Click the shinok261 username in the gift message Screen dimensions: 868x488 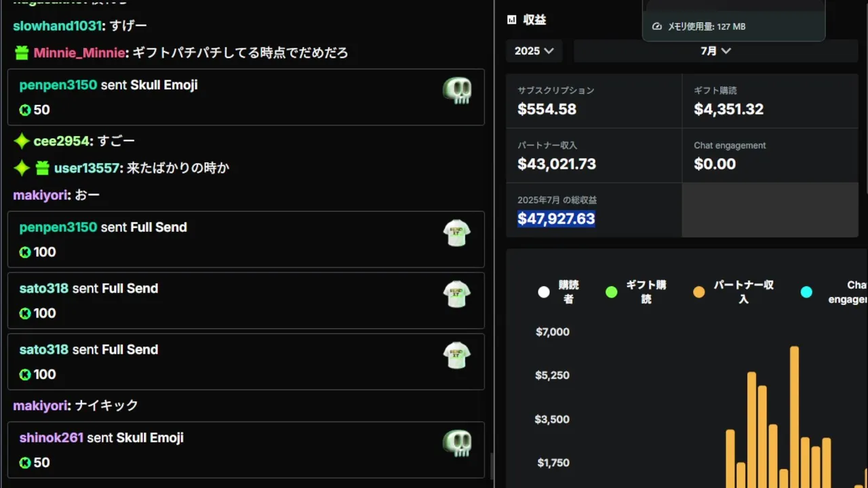(51, 438)
